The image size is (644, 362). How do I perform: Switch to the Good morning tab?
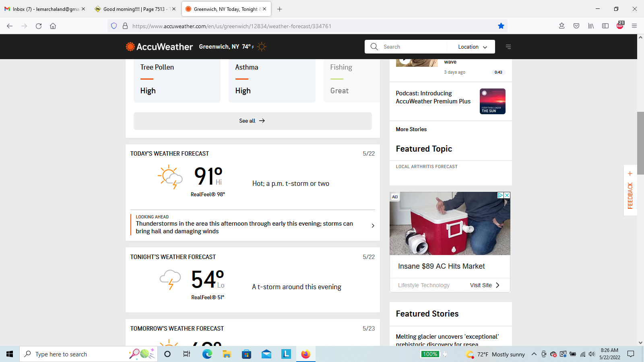[x=133, y=9]
